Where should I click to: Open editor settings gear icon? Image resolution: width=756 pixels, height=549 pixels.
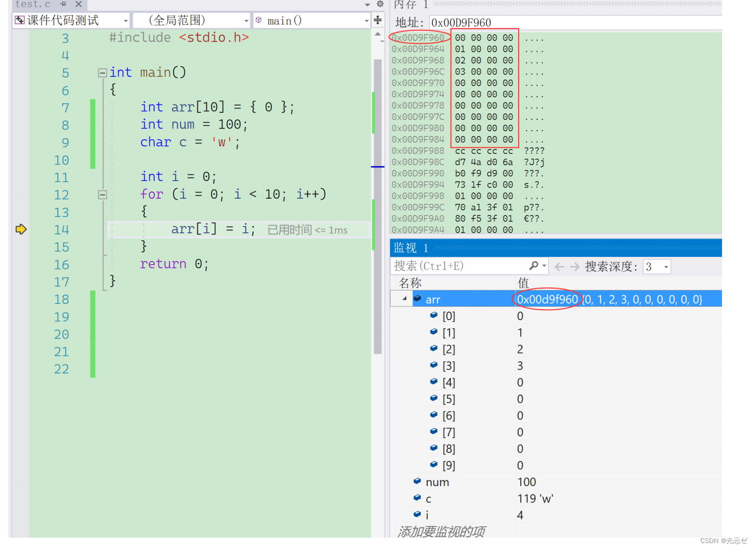380,4
